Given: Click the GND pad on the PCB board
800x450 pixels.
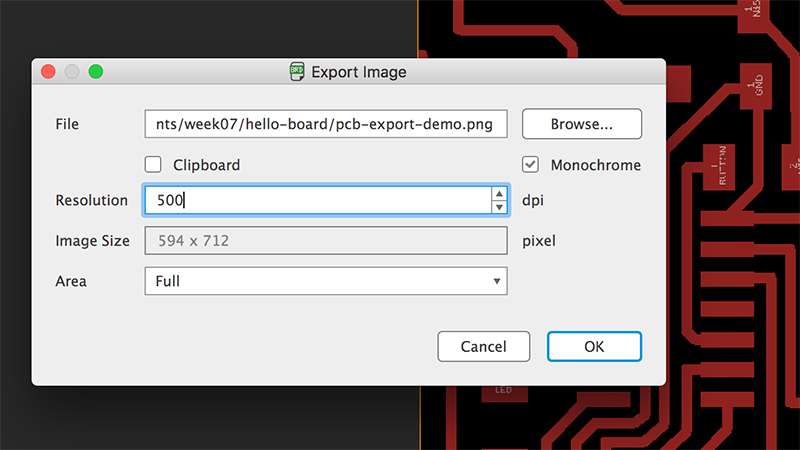Looking at the screenshot, I should tap(756, 86).
